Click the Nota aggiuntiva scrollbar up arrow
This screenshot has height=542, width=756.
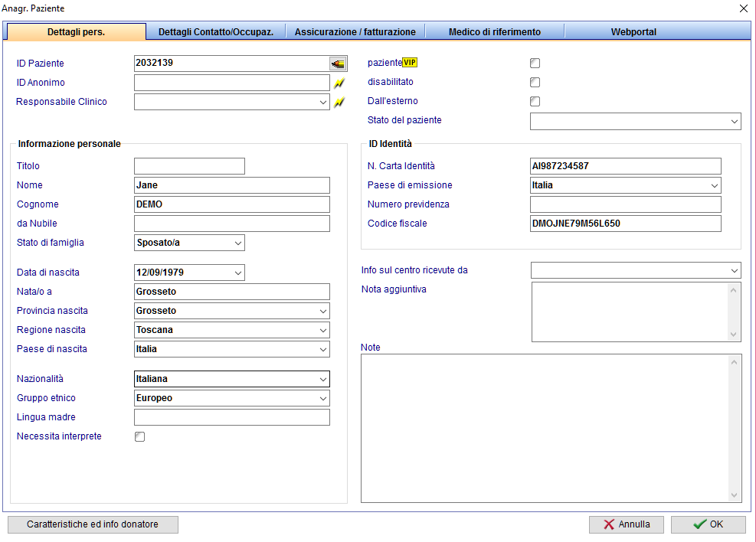733,290
